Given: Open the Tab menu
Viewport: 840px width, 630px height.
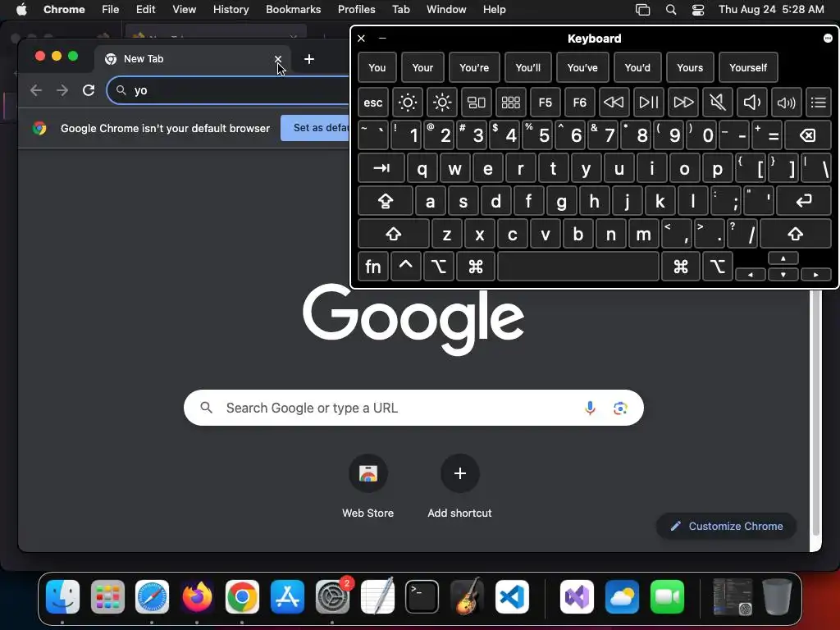Looking at the screenshot, I should coord(400,9).
